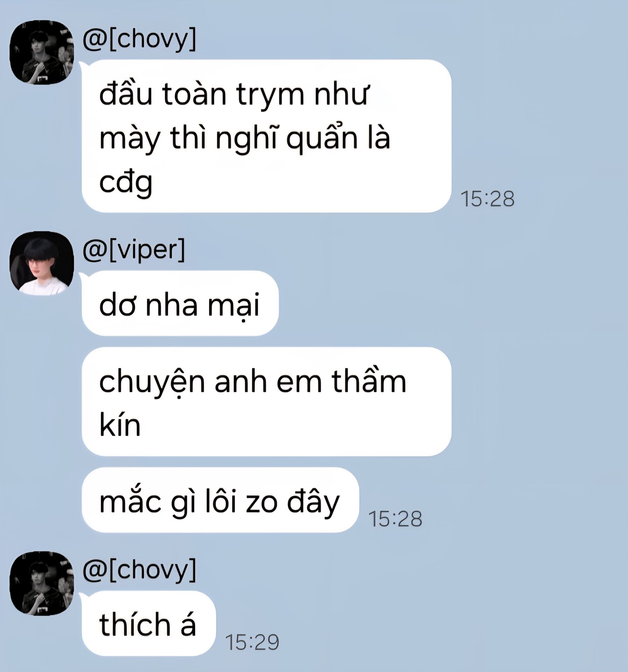Screen dimensions: 628x672
Task: Click the 15:29 timestamp
Action: (x=252, y=642)
